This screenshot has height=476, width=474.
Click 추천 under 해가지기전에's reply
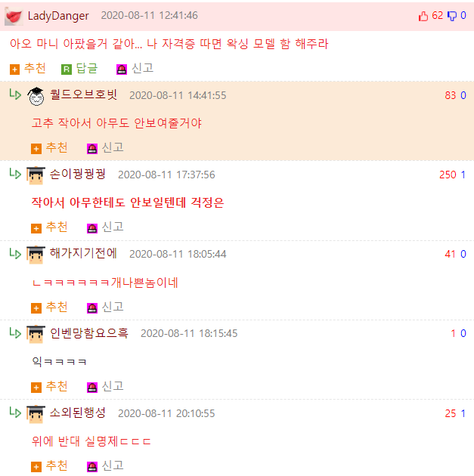(x=57, y=307)
